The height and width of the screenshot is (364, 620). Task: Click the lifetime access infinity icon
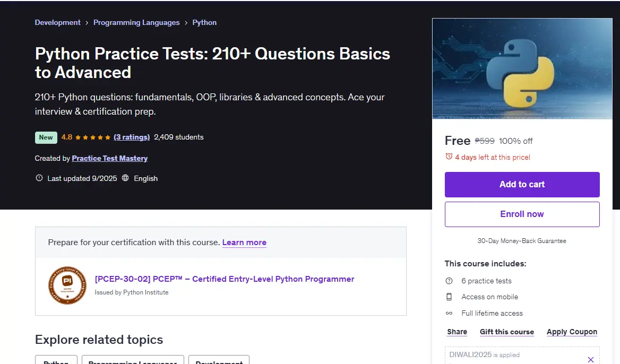coord(449,314)
